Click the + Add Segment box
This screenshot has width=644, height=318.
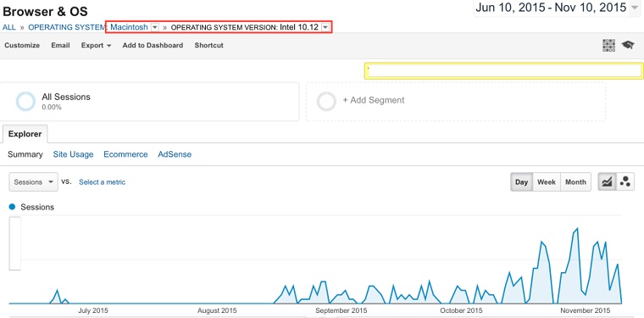(x=456, y=101)
